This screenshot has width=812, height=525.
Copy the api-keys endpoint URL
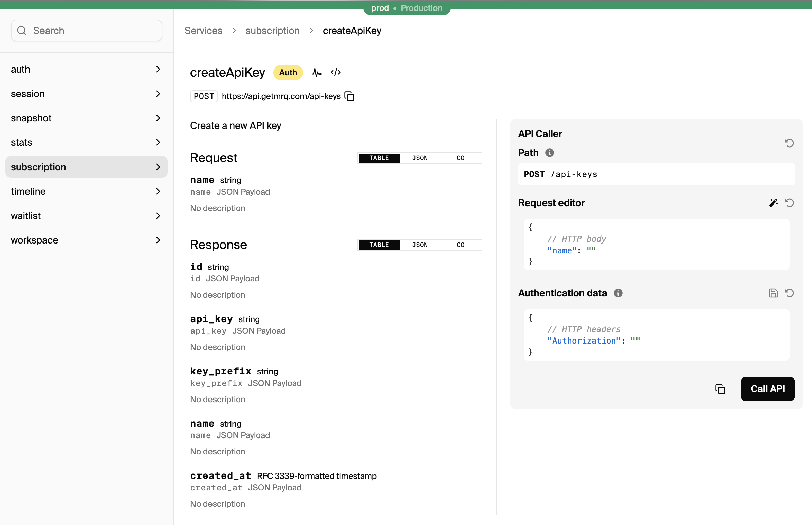click(x=350, y=96)
